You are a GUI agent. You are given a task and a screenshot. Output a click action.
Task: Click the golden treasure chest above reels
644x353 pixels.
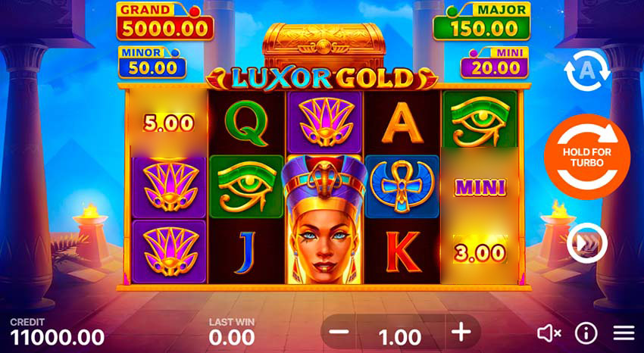[x=324, y=45]
